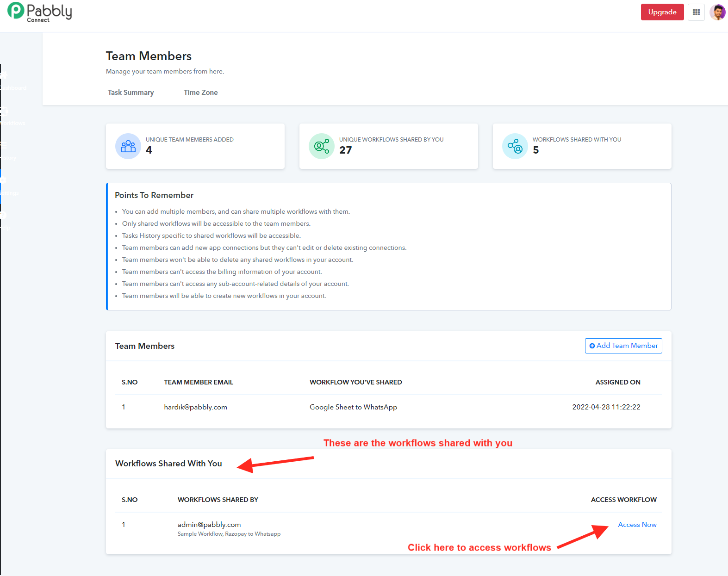
Task: Click admin@pabbly.com in the shared workflows table
Action: pos(209,525)
